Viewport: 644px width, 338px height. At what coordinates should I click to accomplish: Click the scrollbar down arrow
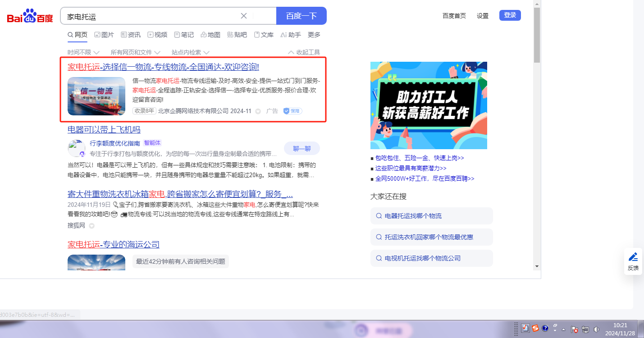(x=537, y=267)
